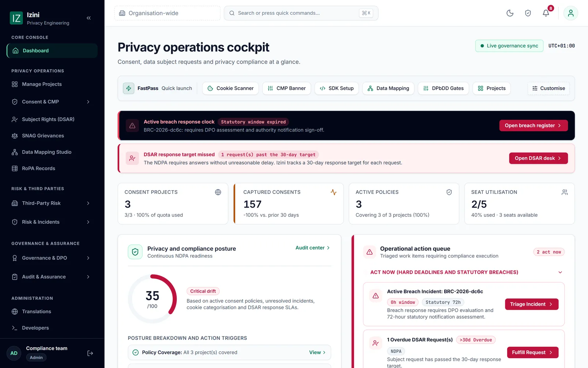Click the 35/100 posture score gauge
The height and width of the screenshot is (368, 588).
tap(152, 299)
